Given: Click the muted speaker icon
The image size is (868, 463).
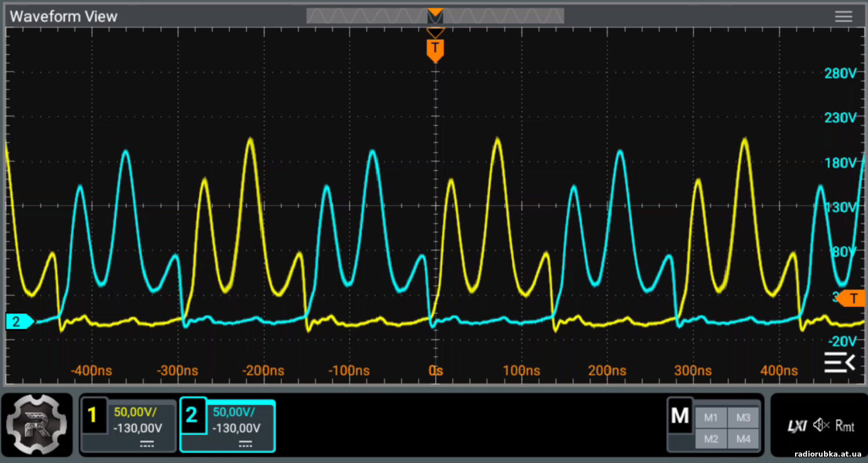Looking at the screenshot, I should 821,425.
